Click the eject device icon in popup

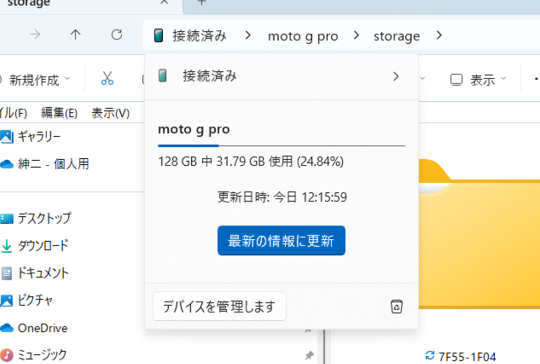pyautogui.click(x=396, y=306)
